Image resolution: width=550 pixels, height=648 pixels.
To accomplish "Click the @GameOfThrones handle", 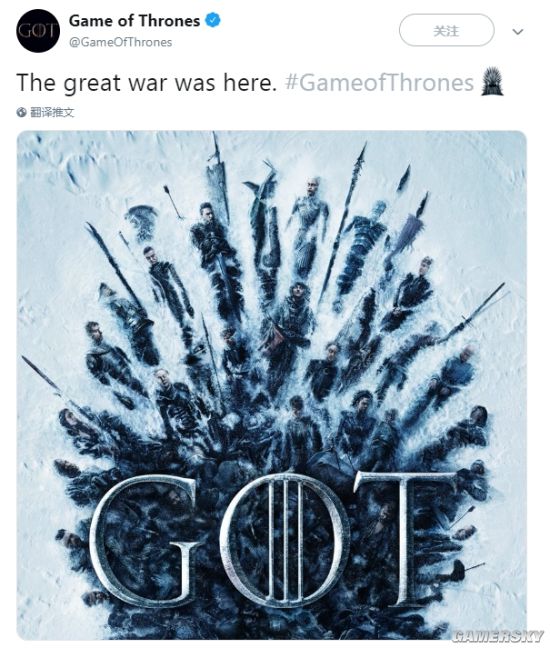I will (x=120, y=42).
